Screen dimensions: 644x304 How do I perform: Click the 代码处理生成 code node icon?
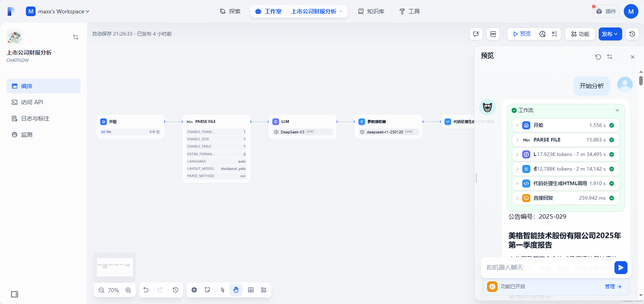[448, 122]
